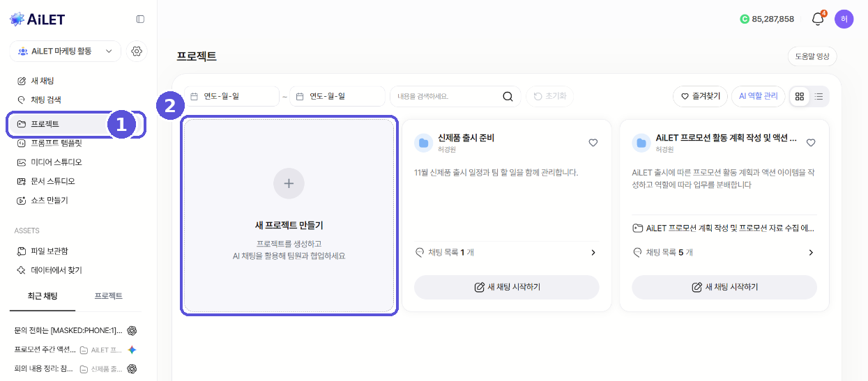Favorite the AiLET 프로모션 활동 계획 project

tap(811, 143)
